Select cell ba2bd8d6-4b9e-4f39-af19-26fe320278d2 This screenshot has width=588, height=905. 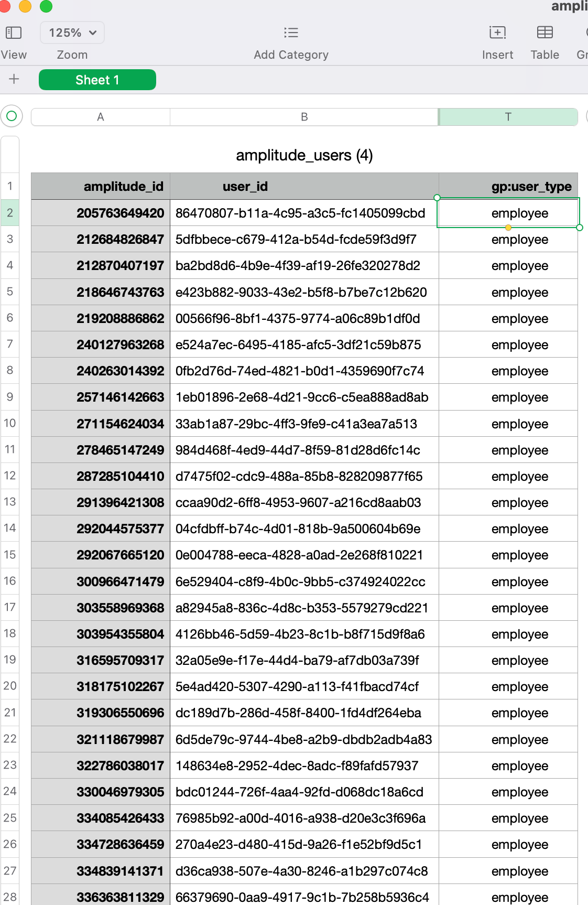pos(304,265)
